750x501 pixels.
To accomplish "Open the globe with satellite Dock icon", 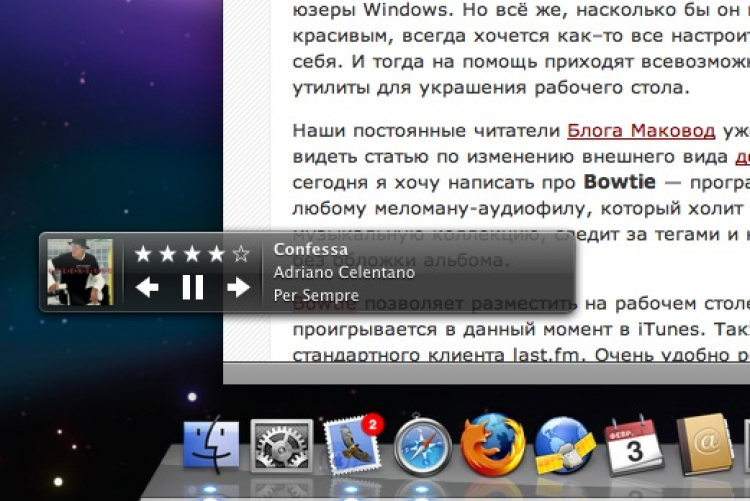I will pyautogui.click(x=564, y=445).
